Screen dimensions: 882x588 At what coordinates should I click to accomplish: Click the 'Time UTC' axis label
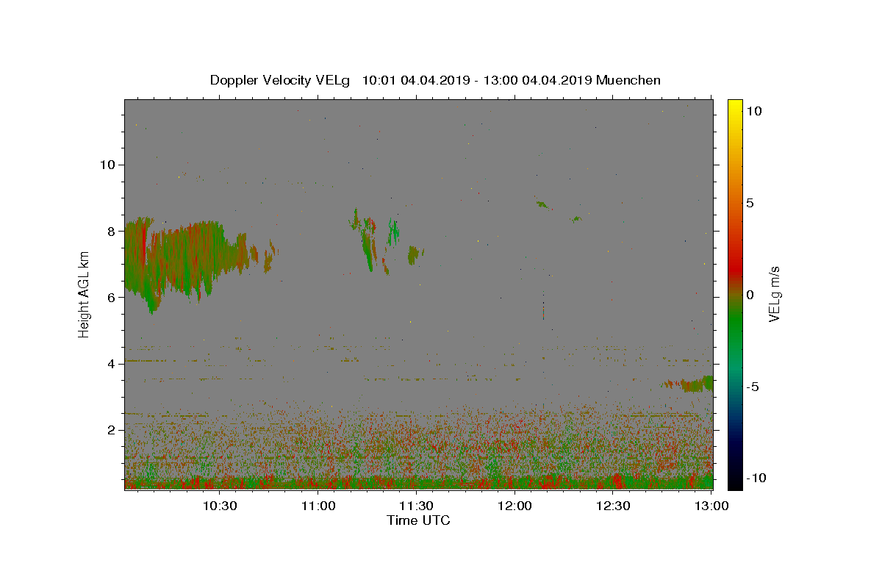[x=418, y=520]
